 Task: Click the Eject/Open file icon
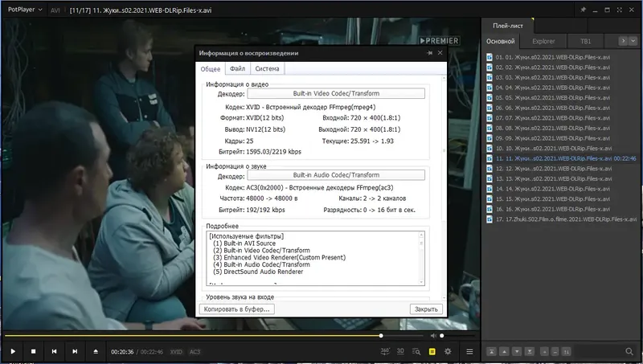point(96,351)
